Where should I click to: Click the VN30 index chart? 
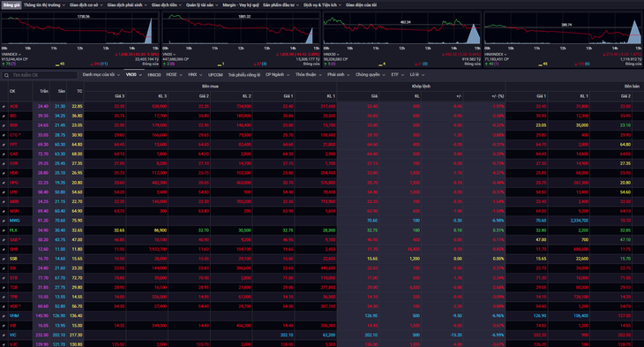(241, 28)
